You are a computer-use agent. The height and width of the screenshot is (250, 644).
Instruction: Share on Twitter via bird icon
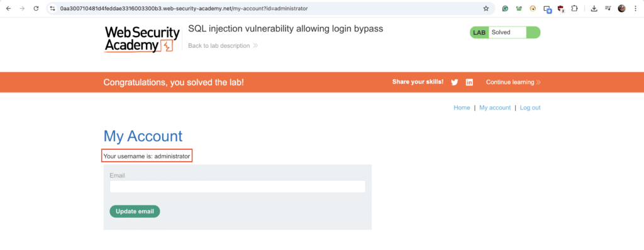pos(454,82)
